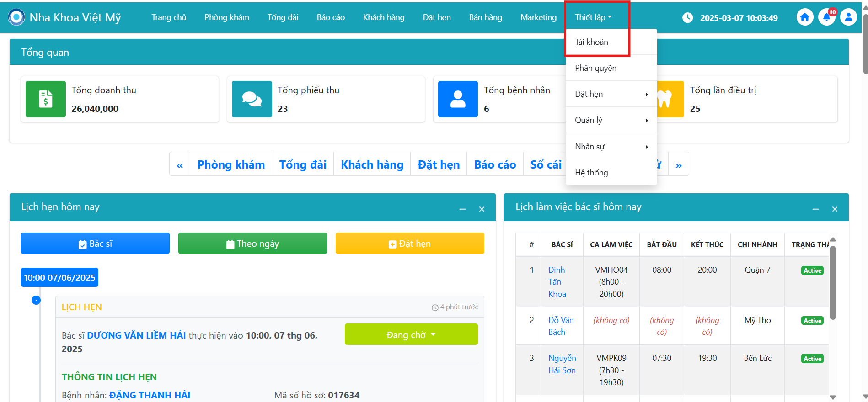The width and height of the screenshot is (868, 402).
Task: Choose Phân quyền menu entry
Action: 595,68
